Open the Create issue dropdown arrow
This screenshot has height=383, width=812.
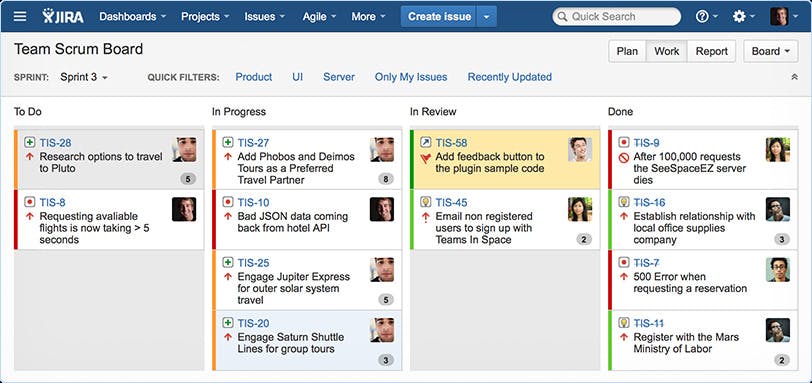(x=486, y=17)
